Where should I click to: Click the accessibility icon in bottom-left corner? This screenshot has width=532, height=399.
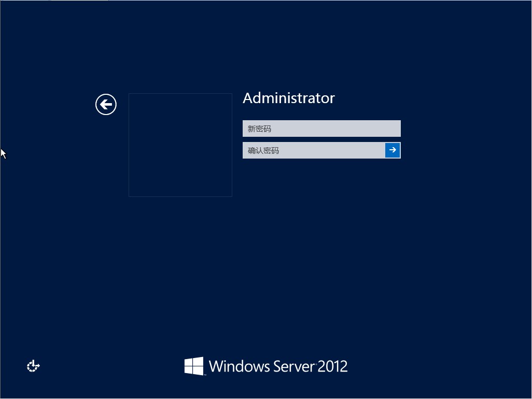pos(33,366)
